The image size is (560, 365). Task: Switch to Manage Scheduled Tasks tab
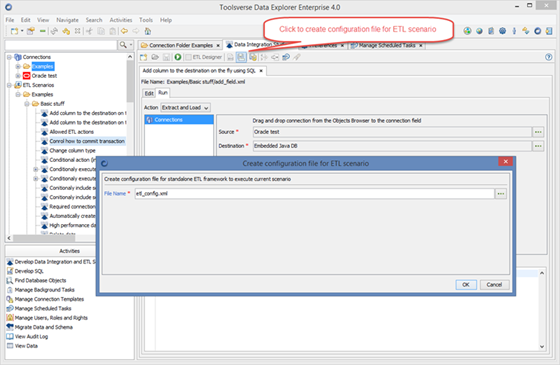coord(387,45)
